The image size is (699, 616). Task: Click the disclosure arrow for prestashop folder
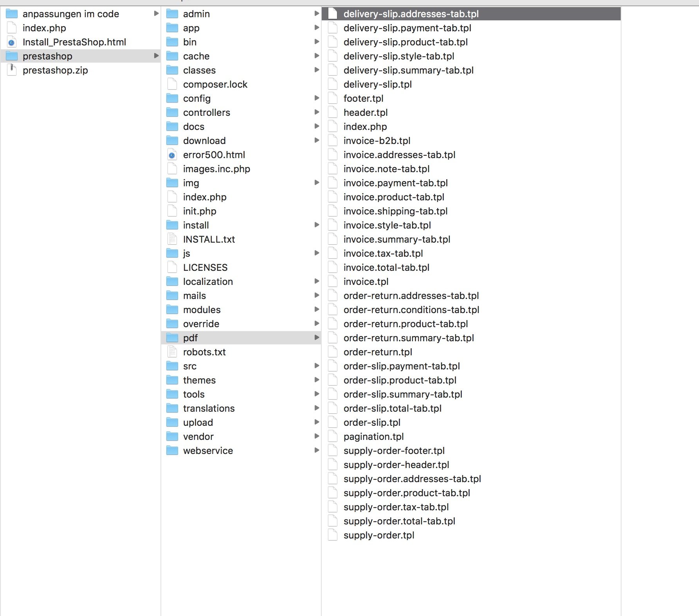[x=156, y=56]
